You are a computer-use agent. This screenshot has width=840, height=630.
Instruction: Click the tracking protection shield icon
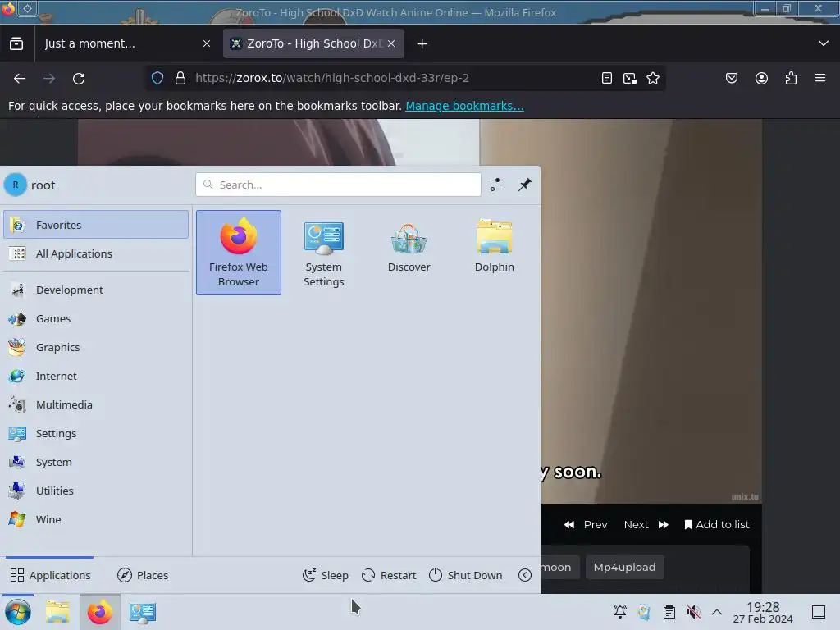coord(157,78)
